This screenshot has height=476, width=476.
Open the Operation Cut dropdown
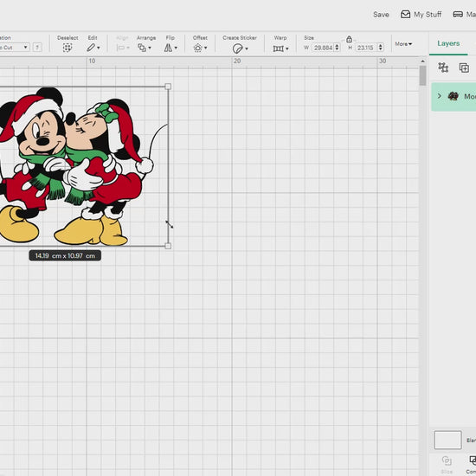pos(14,48)
